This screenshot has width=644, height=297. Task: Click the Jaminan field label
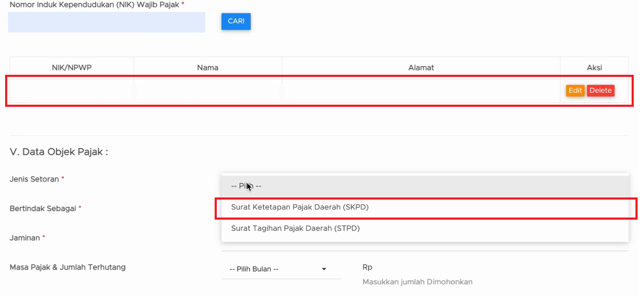click(25, 238)
